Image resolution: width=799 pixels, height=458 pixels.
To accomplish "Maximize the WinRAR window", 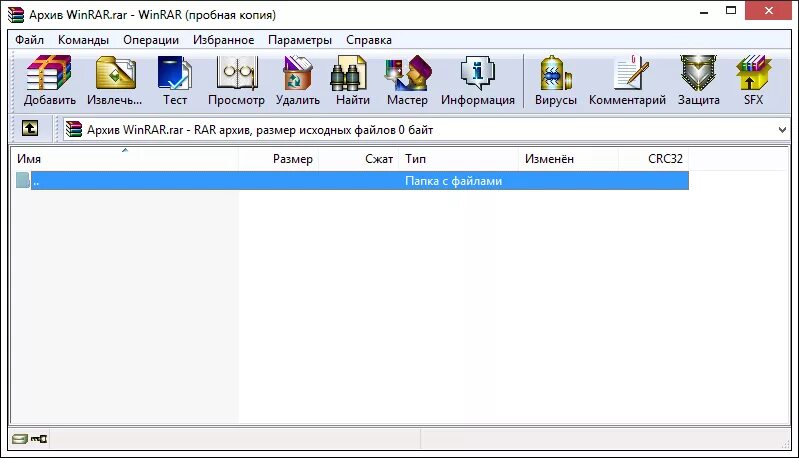I will (x=731, y=11).
